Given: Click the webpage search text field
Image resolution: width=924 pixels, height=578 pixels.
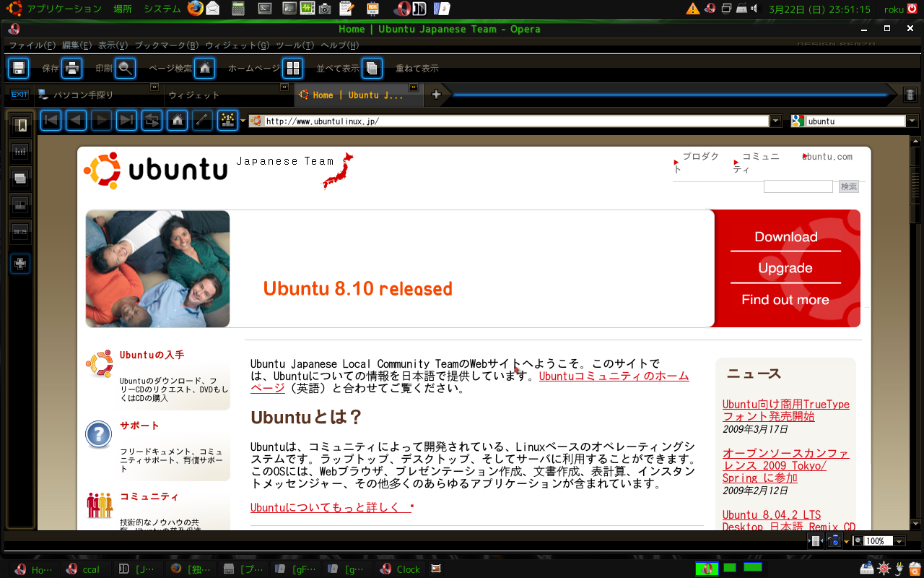Looking at the screenshot, I should coord(798,186).
